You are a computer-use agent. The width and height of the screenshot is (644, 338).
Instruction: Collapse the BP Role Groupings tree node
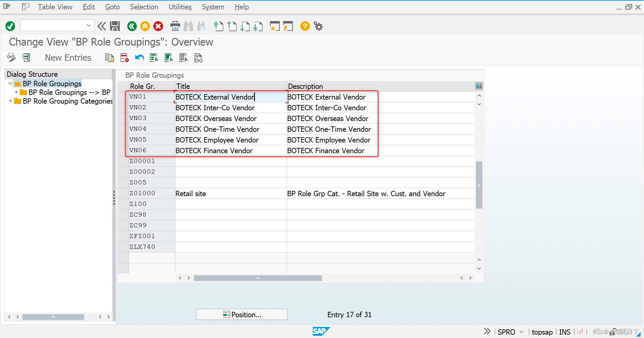click(x=10, y=83)
